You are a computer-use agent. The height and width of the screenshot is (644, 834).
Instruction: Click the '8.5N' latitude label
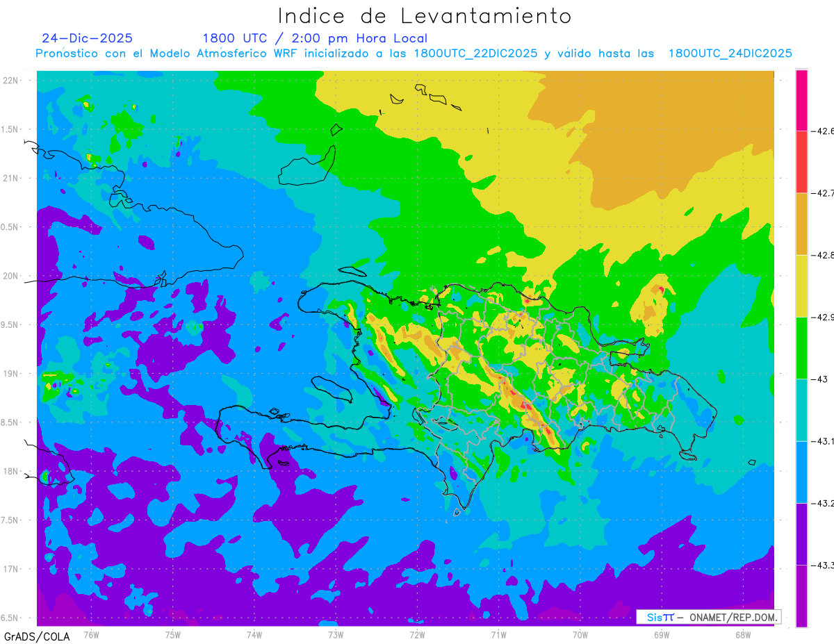(x=10, y=422)
